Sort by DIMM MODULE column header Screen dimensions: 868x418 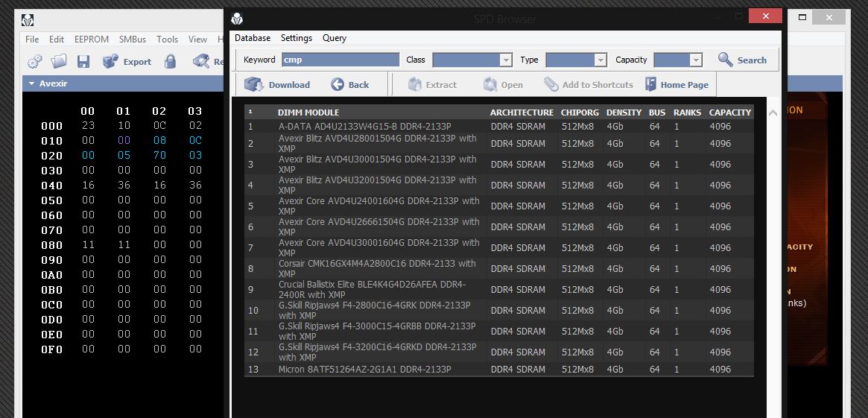click(308, 113)
